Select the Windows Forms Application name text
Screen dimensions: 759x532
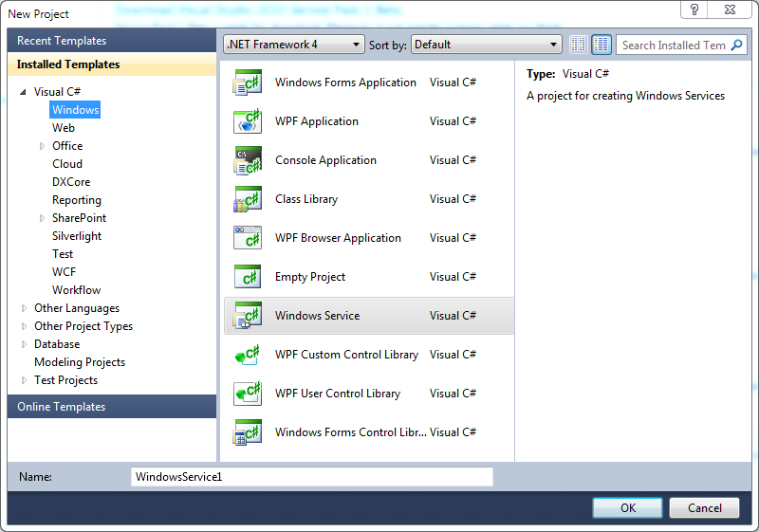(345, 83)
